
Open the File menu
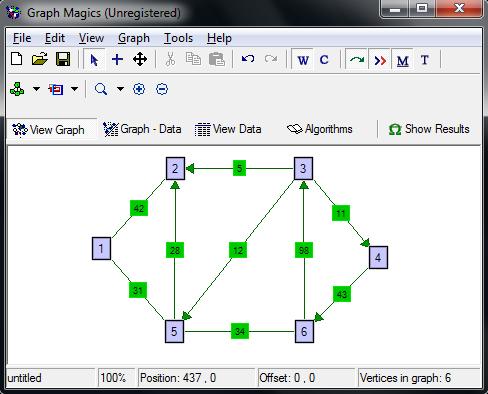[x=22, y=38]
